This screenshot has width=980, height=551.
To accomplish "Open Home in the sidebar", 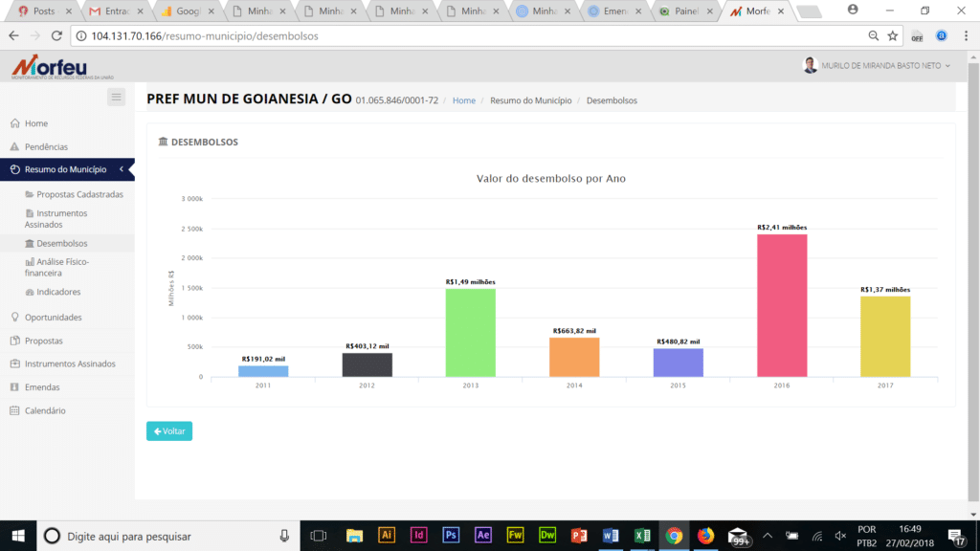I will 36,123.
